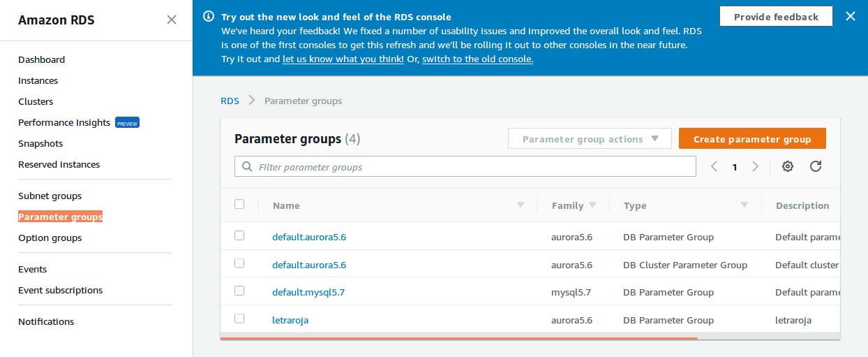The width and height of the screenshot is (868, 357).
Task: Go to next page arrow
Action: click(755, 166)
